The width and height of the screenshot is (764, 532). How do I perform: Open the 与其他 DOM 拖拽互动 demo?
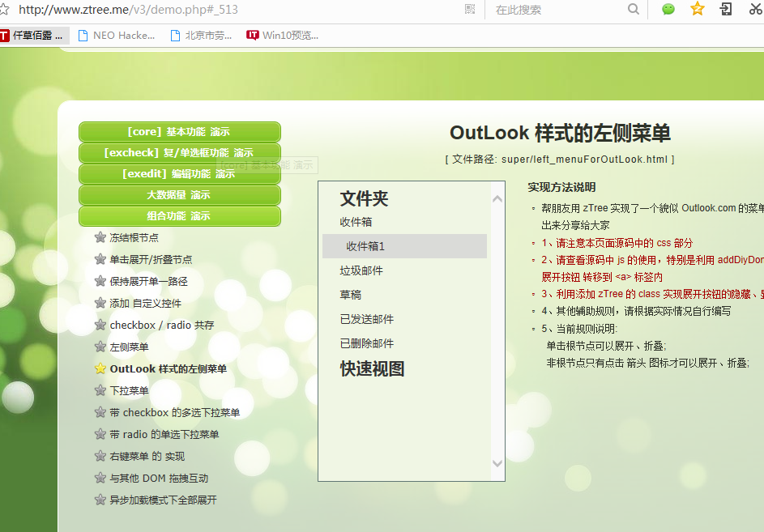tap(159, 478)
